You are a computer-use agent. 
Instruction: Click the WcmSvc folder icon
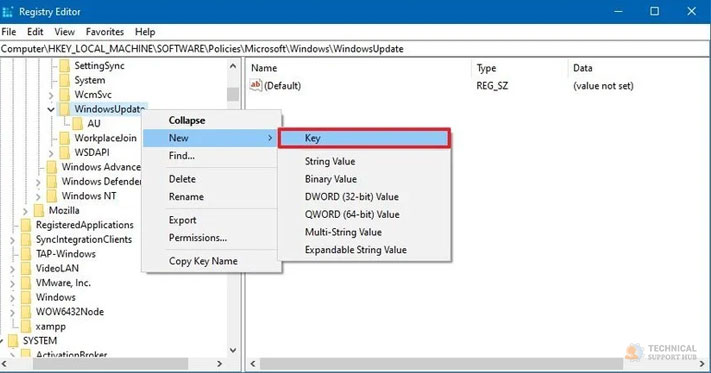pos(65,94)
